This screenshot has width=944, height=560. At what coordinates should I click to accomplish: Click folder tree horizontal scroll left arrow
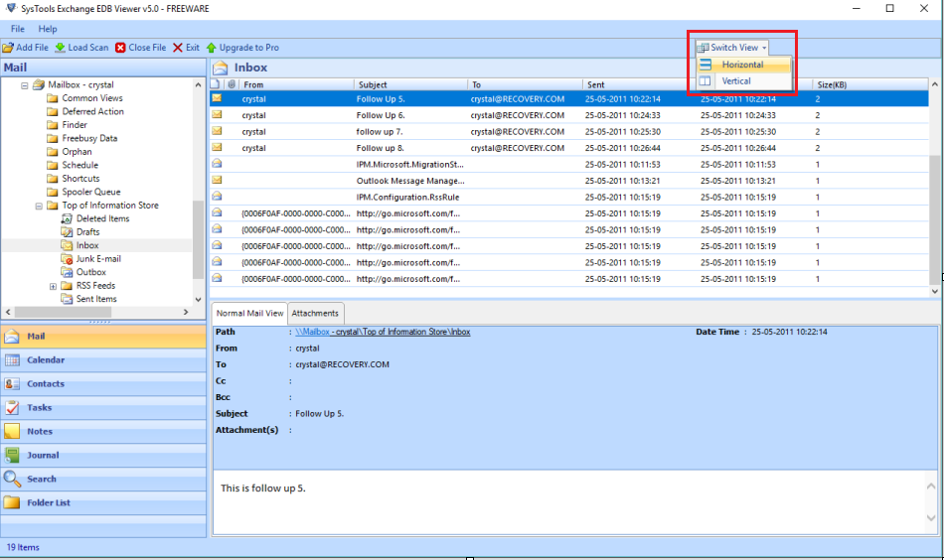8,312
